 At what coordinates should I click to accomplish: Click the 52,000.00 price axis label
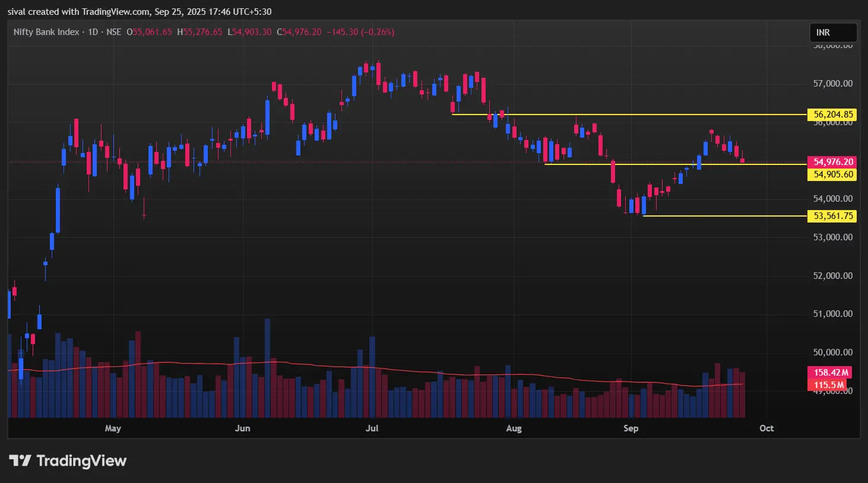click(x=833, y=276)
